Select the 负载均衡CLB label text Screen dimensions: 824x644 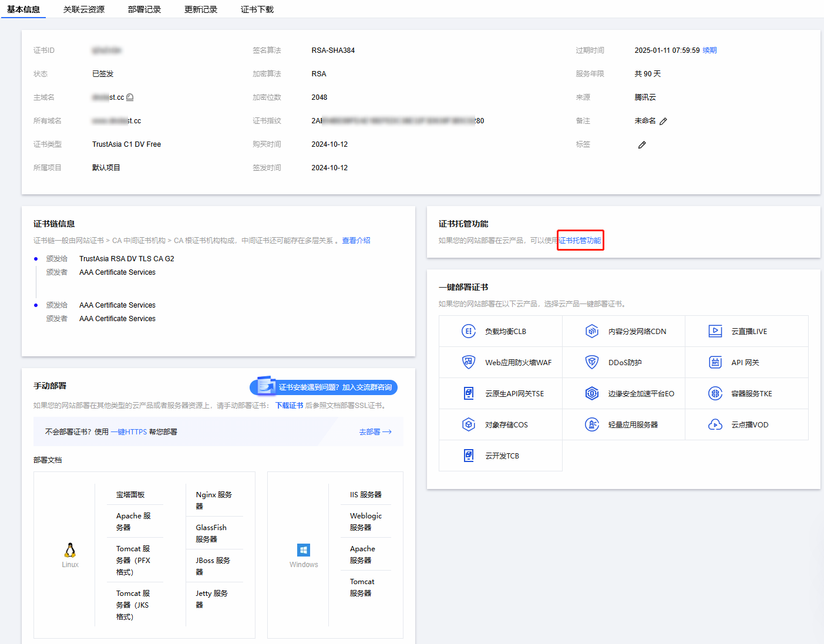pyautogui.click(x=506, y=332)
